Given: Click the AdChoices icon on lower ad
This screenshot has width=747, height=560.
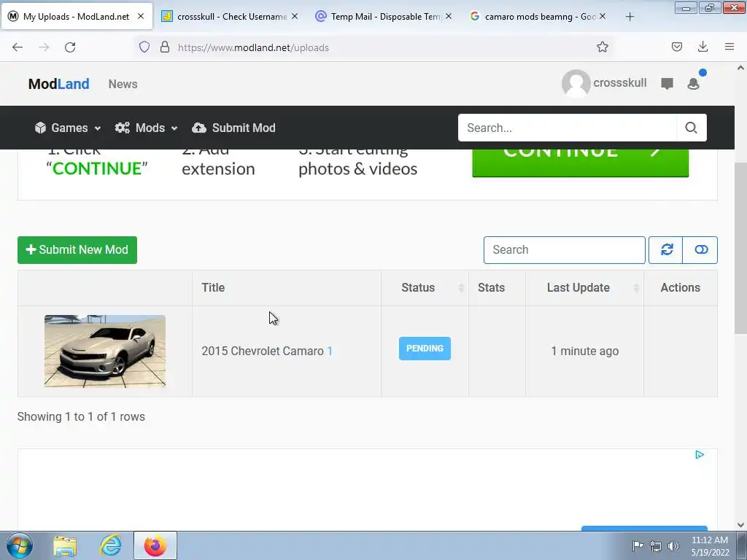Looking at the screenshot, I should click(x=700, y=455).
